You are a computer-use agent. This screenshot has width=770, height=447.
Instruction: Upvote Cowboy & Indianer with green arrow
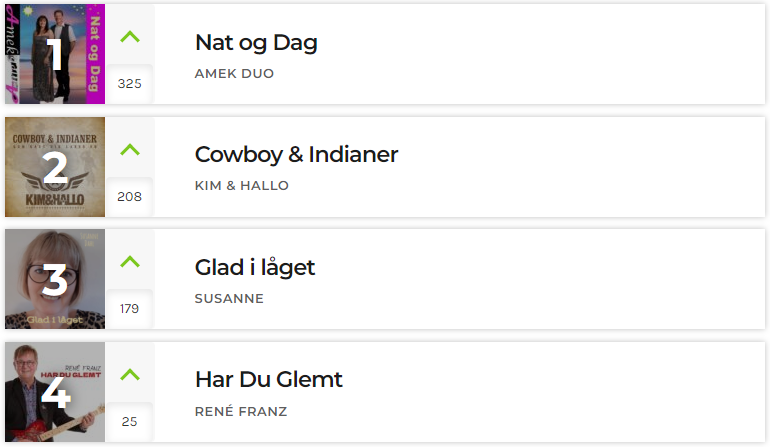pyautogui.click(x=130, y=149)
